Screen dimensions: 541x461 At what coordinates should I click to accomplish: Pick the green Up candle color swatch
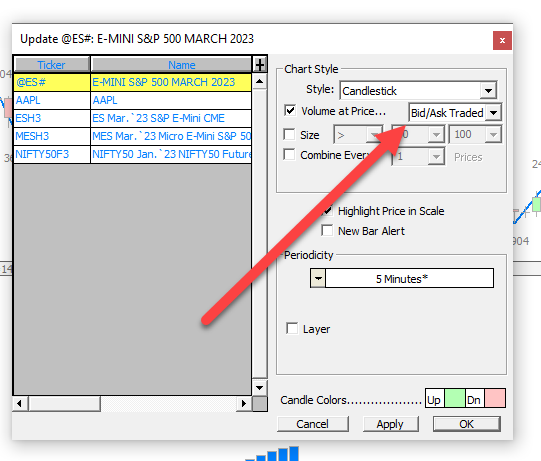455,399
